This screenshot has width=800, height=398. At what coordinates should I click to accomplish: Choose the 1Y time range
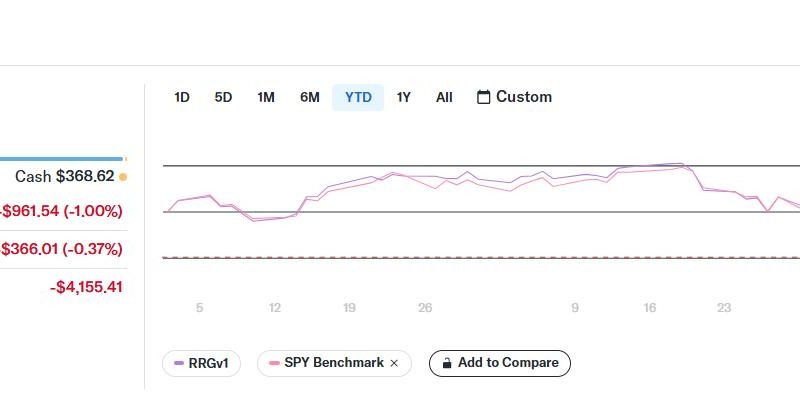pyautogui.click(x=404, y=97)
